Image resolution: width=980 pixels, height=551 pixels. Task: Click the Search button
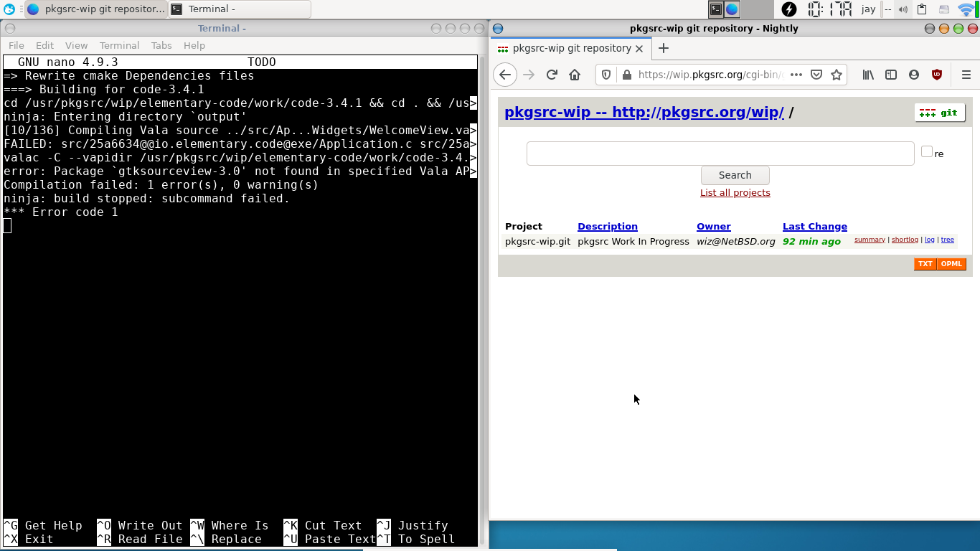[x=735, y=175]
